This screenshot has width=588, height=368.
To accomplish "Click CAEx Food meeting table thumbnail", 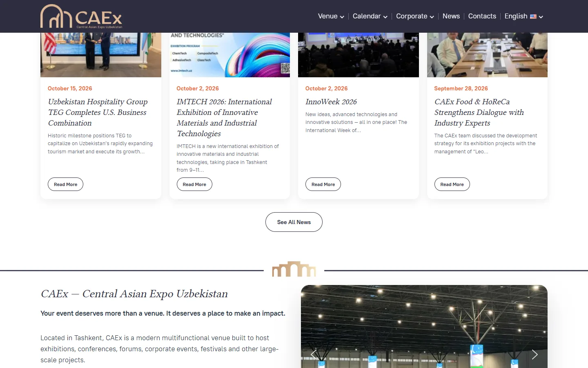I will (487, 55).
